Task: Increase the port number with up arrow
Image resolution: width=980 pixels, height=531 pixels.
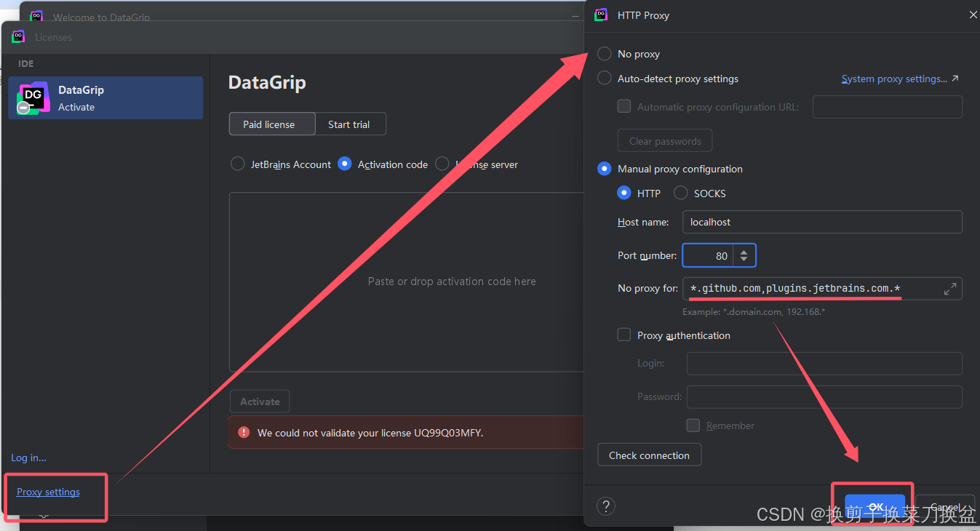Action: coord(744,251)
